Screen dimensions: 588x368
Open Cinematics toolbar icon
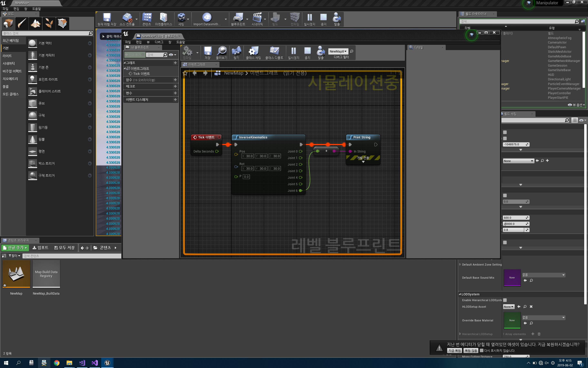(257, 18)
